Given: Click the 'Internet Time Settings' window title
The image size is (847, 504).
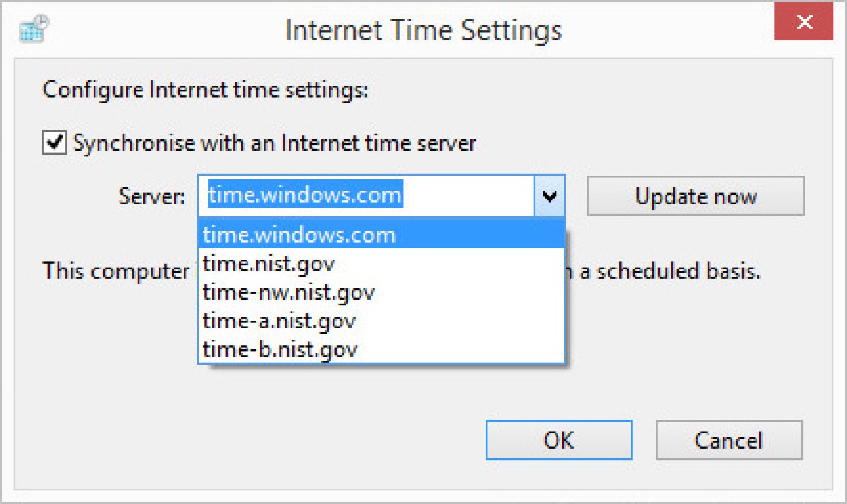Looking at the screenshot, I should click(x=423, y=30).
